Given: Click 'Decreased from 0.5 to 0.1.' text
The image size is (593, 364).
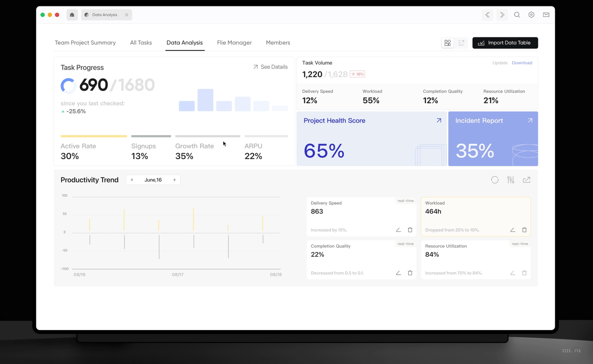Looking at the screenshot, I should coord(338,273).
